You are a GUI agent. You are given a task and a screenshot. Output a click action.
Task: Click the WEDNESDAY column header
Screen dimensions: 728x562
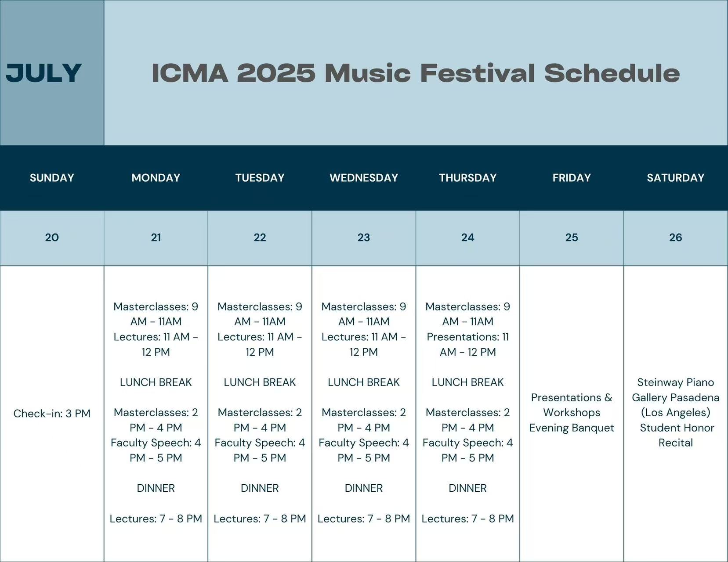364,178
